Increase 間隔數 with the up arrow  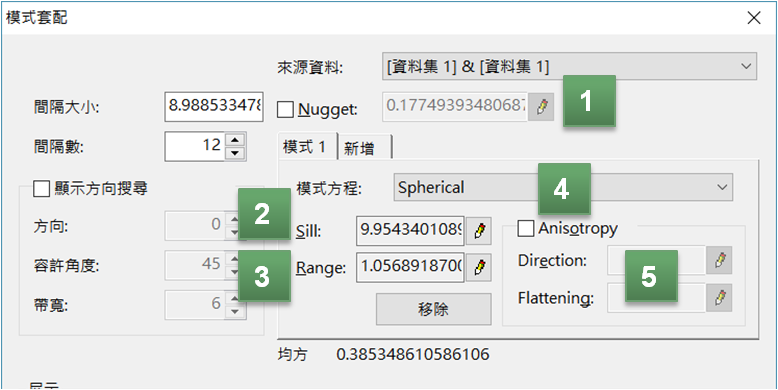pos(235,139)
